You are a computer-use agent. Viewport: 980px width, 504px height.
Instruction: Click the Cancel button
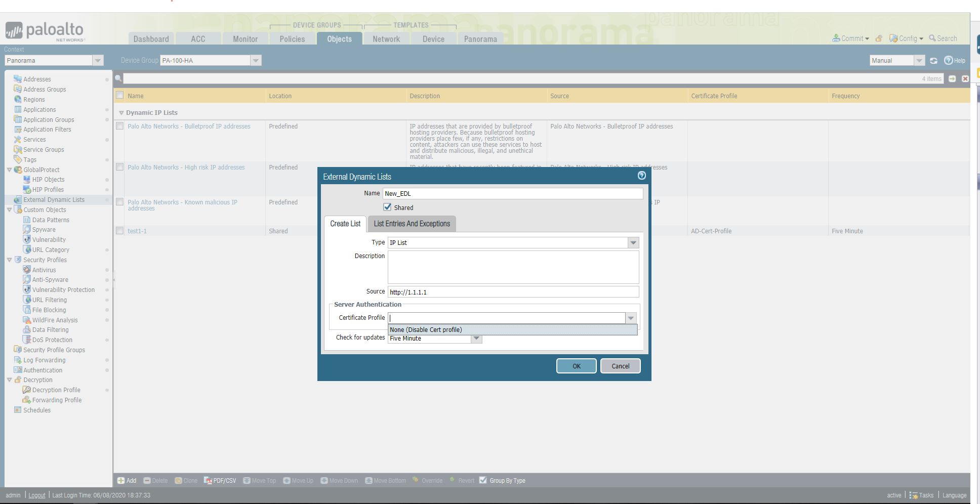(x=620, y=366)
